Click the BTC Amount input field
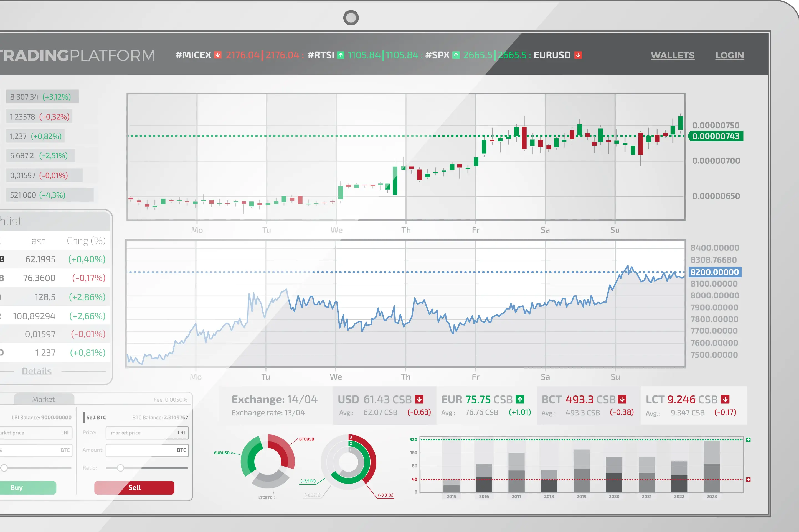The height and width of the screenshot is (532, 799). [x=147, y=451]
